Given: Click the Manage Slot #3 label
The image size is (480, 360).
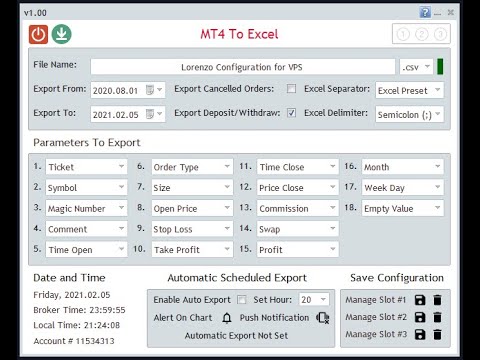Looking at the screenshot, I should 376,334.
